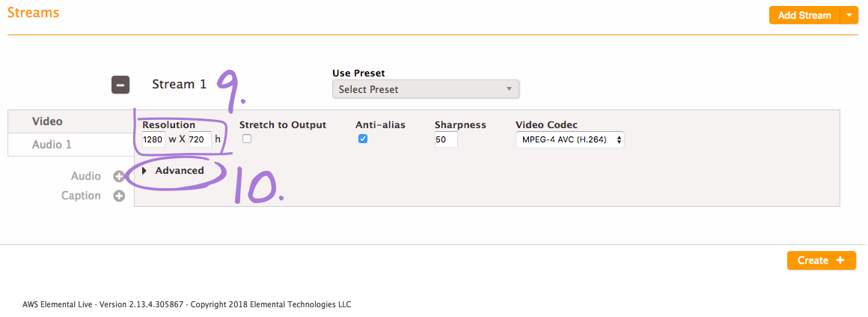Click the Sharpness value field
868x317 pixels.
pyautogui.click(x=446, y=139)
